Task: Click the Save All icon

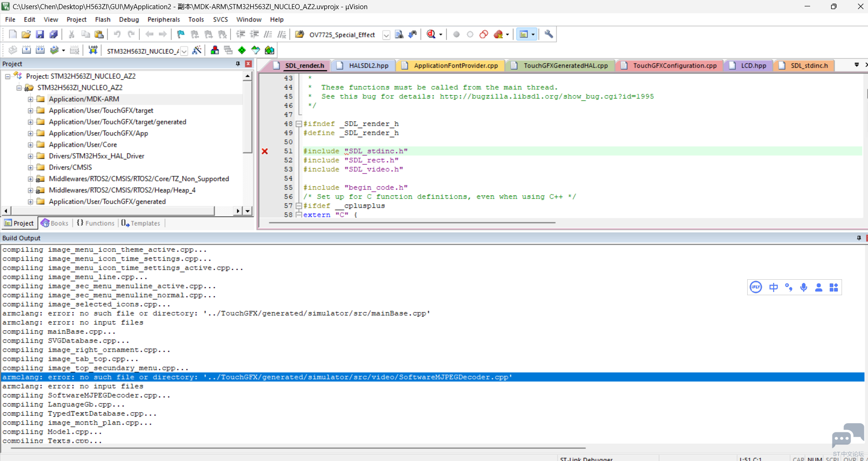Action: click(53, 34)
